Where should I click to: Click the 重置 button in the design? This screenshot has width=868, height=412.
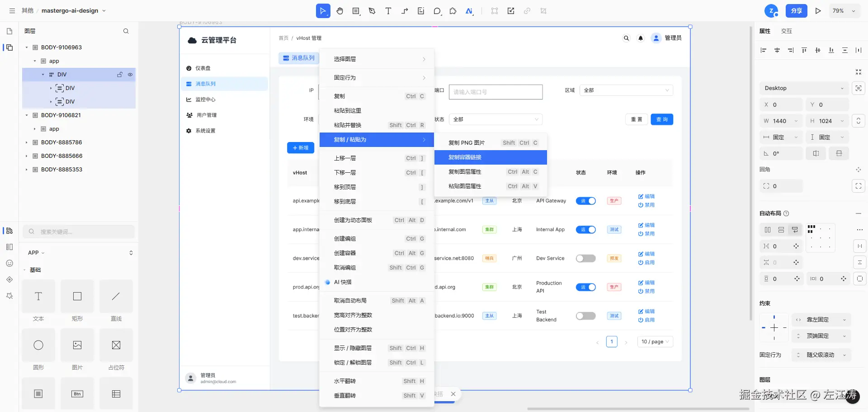coord(637,119)
